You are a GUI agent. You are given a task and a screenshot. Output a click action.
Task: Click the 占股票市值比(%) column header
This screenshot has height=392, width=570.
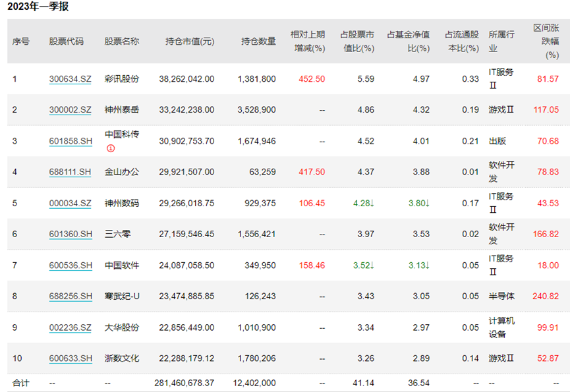click(357, 42)
